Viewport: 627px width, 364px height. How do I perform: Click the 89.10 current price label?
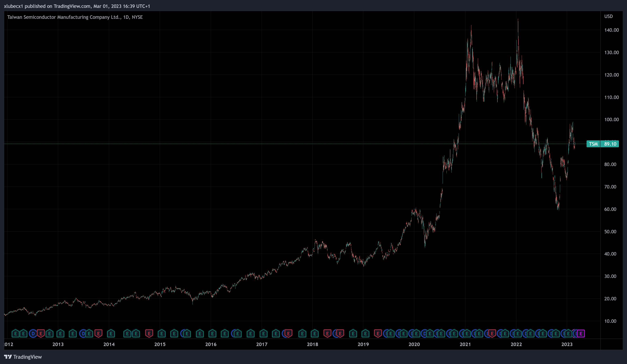pos(610,144)
